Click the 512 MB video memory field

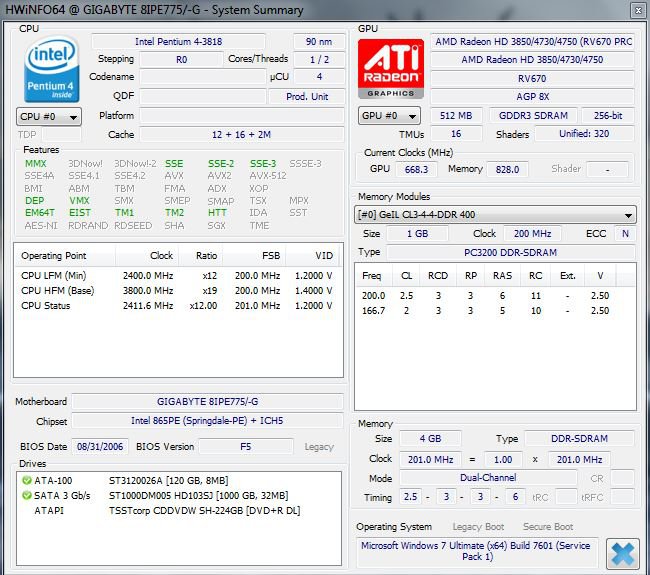(456, 116)
